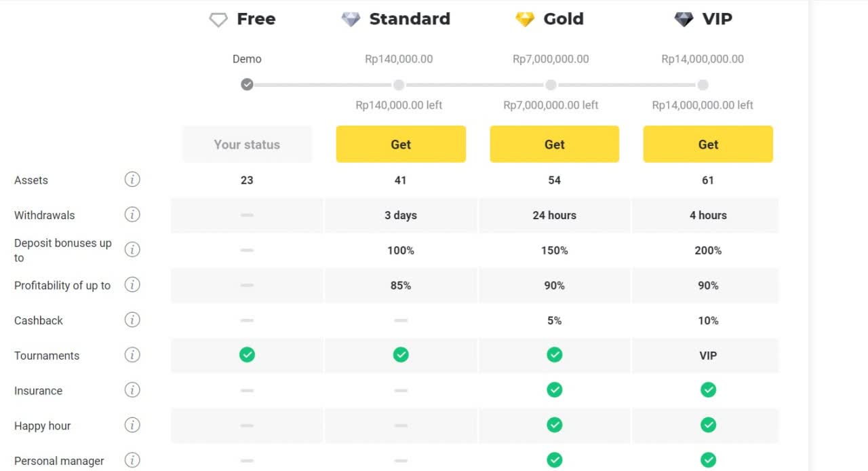Click the Free plan diamond icon
Screen dimensions: 868x471
coord(218,19)
